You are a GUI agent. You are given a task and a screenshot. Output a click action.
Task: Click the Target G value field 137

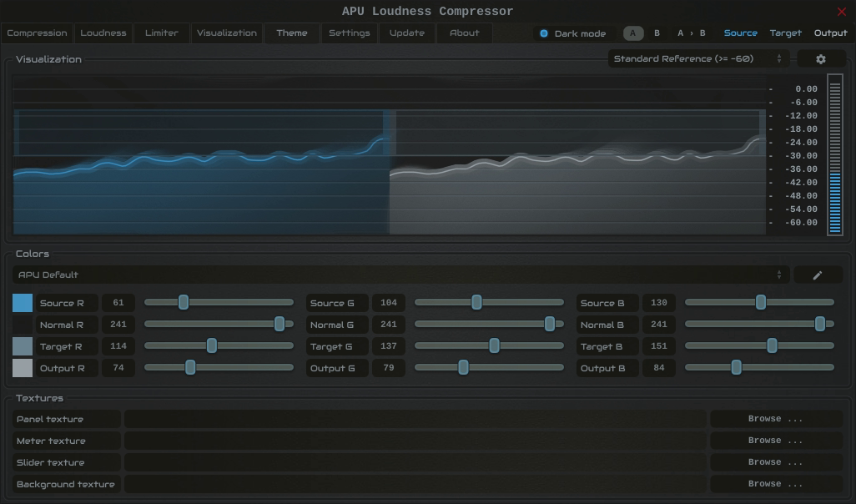click(x=389, y=346)
